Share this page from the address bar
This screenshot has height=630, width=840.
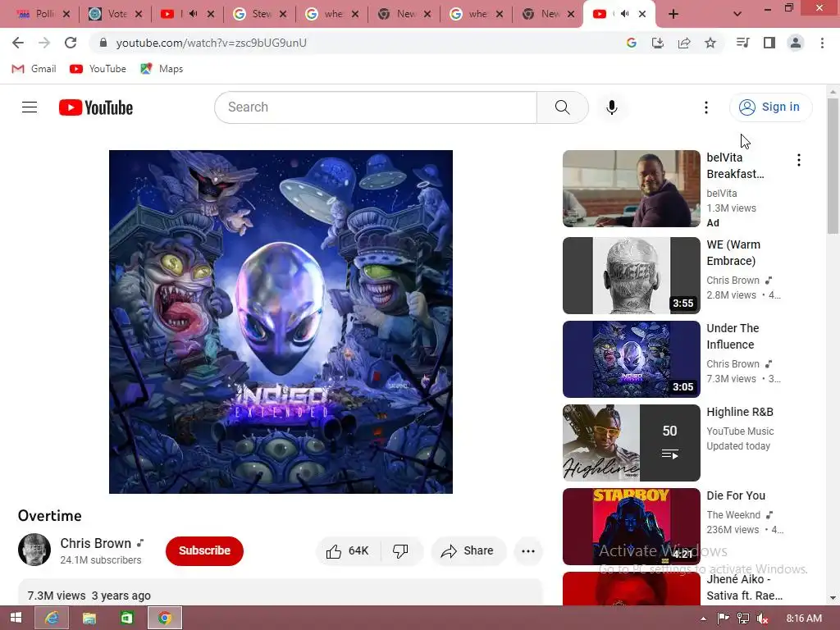[x=684, y=43]
